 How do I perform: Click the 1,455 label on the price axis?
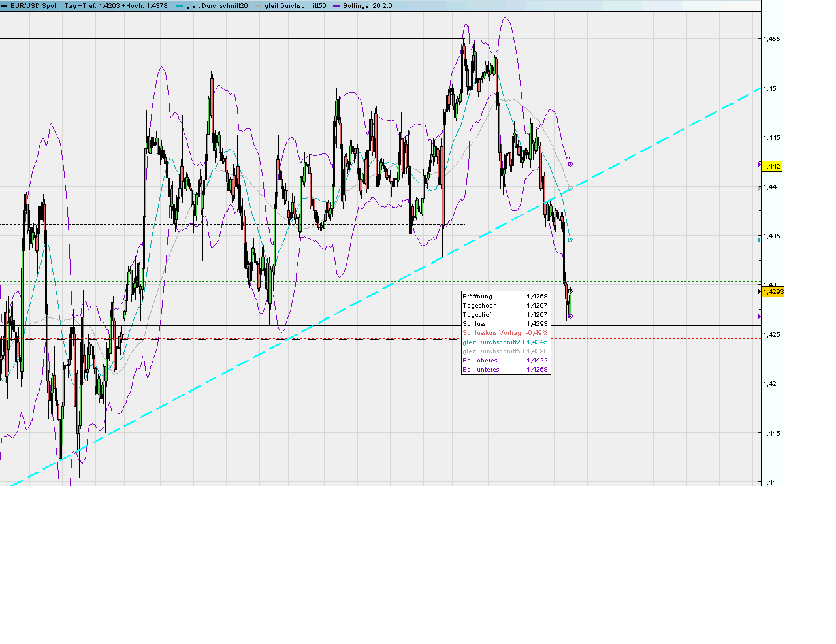[x=771, y=39]
